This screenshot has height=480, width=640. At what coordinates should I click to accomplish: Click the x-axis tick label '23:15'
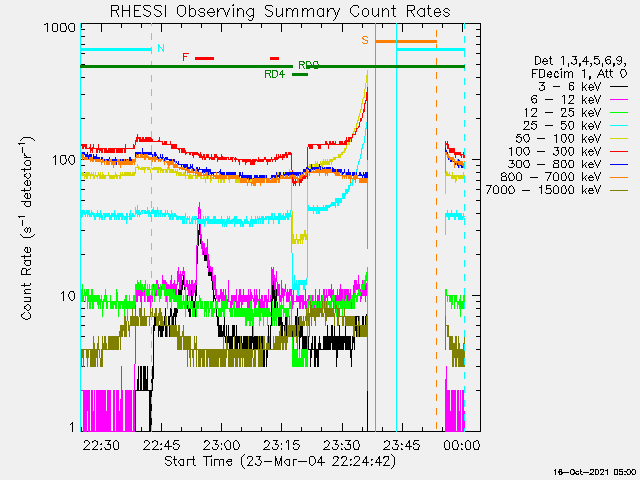coord(282,445)
